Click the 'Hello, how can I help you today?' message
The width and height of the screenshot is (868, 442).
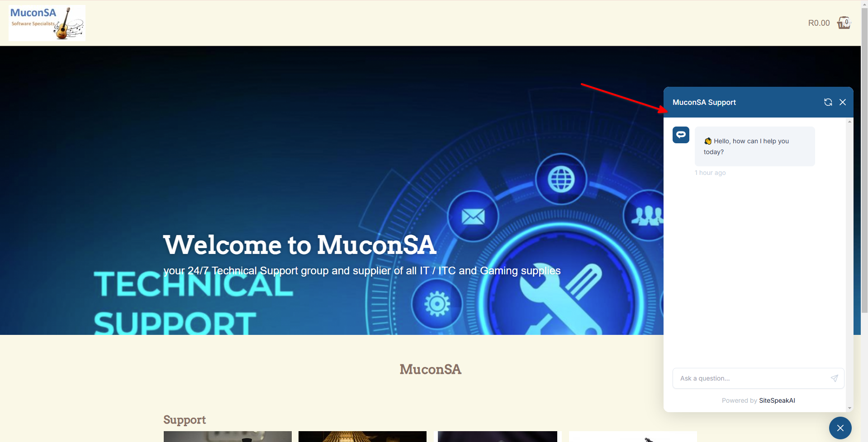click(754, 146)
